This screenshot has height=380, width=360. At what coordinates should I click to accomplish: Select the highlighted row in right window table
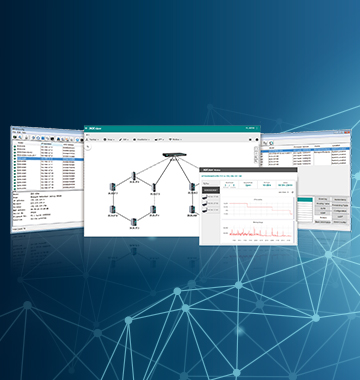(x=305, y=149)
